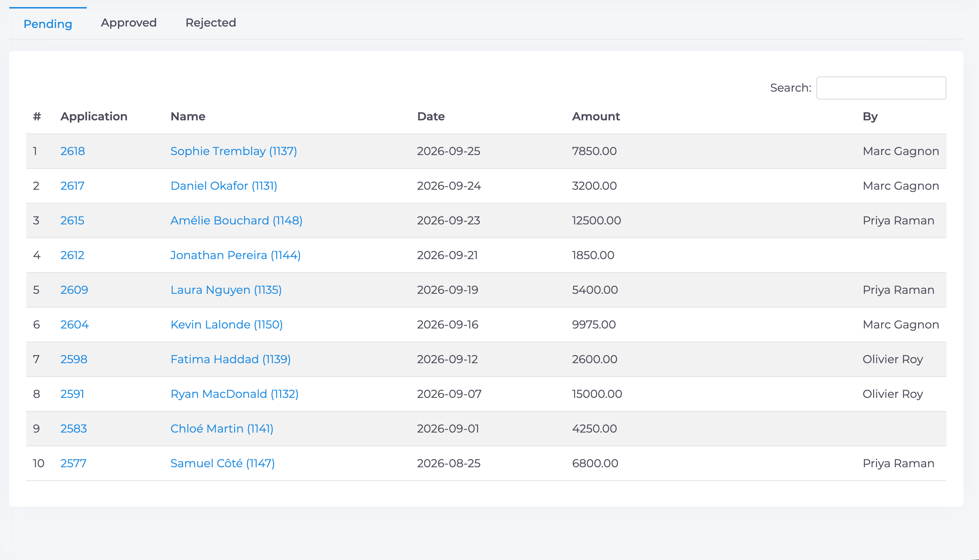Viewport: 979px width, 560px height.
Task: Select the amount 12500.00 cell
Action: point(596,221)
